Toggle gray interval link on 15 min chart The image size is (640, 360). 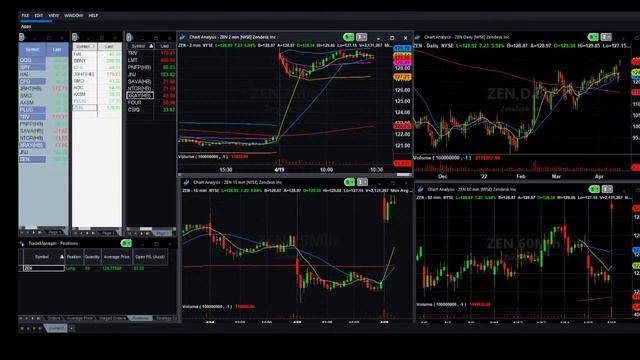pyautogui.click(x=362, y=182)
